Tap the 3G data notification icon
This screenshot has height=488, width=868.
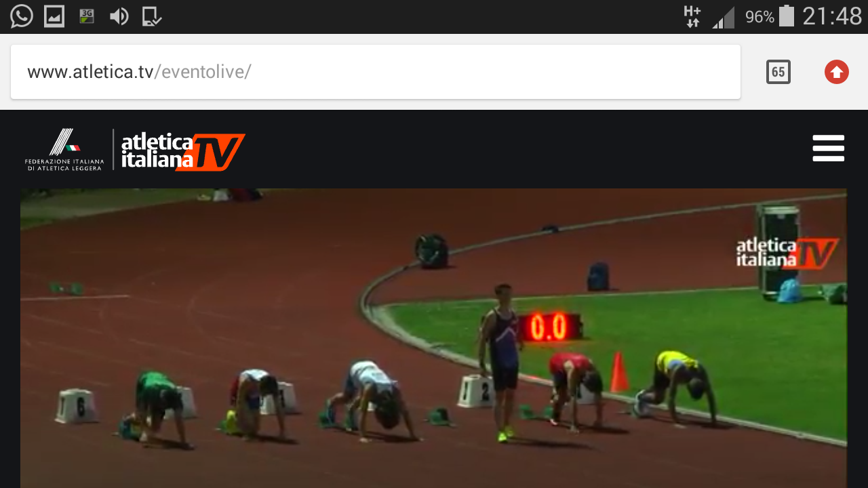[87, 16]
